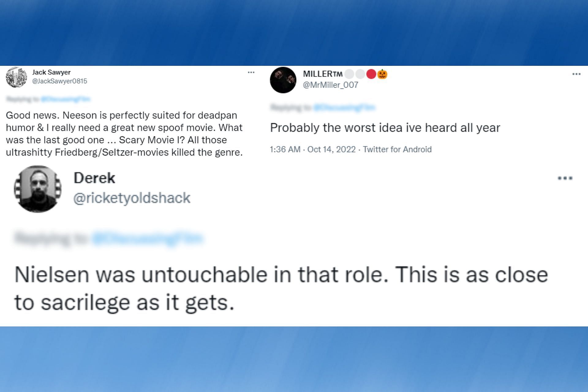
Task: Click the Twitter for Android source label
Action: [x=397, y=149]
